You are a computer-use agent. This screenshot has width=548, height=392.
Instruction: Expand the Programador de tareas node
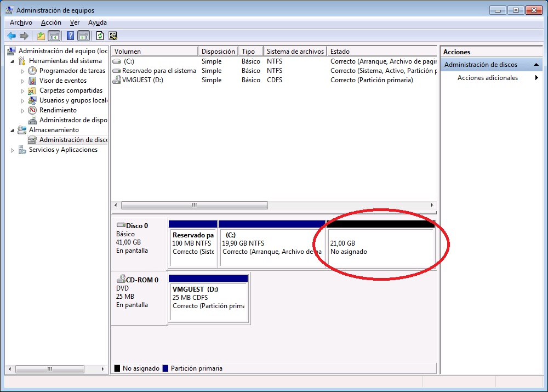[x=22, y=71]
